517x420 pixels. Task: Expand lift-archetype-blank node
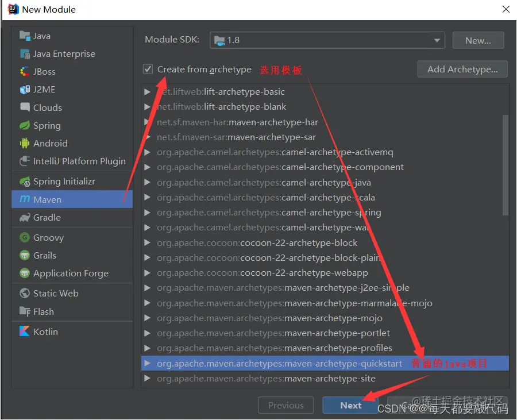148,107
